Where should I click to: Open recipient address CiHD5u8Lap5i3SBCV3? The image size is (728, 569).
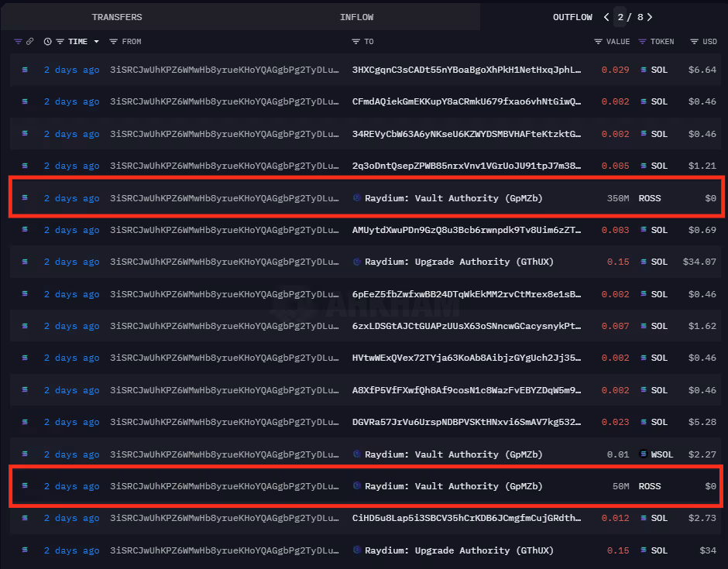(466, 518)
